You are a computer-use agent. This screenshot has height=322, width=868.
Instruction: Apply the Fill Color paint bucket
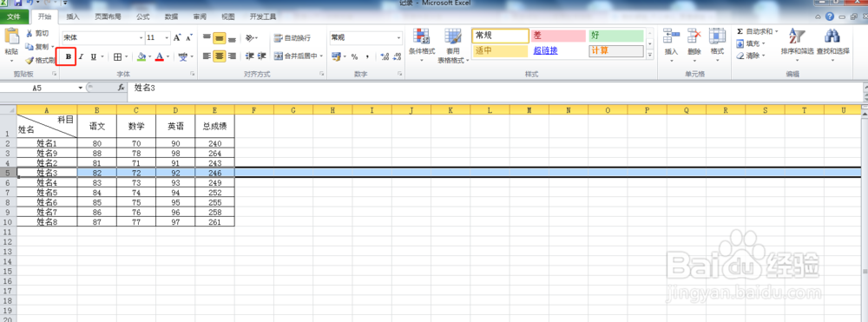pyautogui.click(x=141, y=56)
